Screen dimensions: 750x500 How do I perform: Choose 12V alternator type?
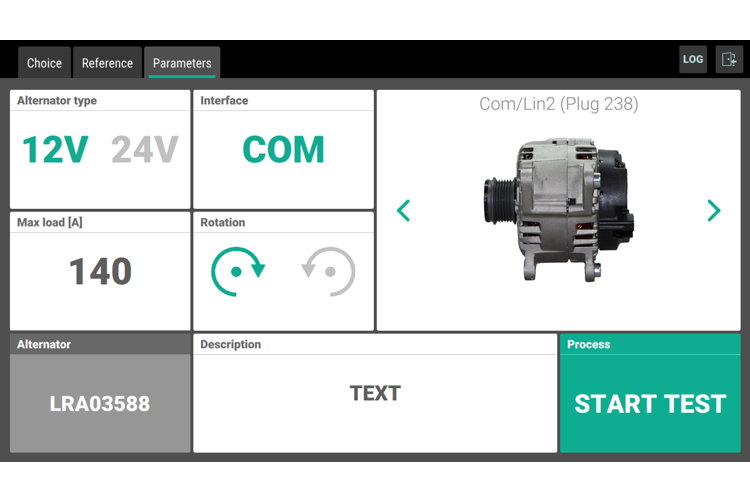click(55, 150)
